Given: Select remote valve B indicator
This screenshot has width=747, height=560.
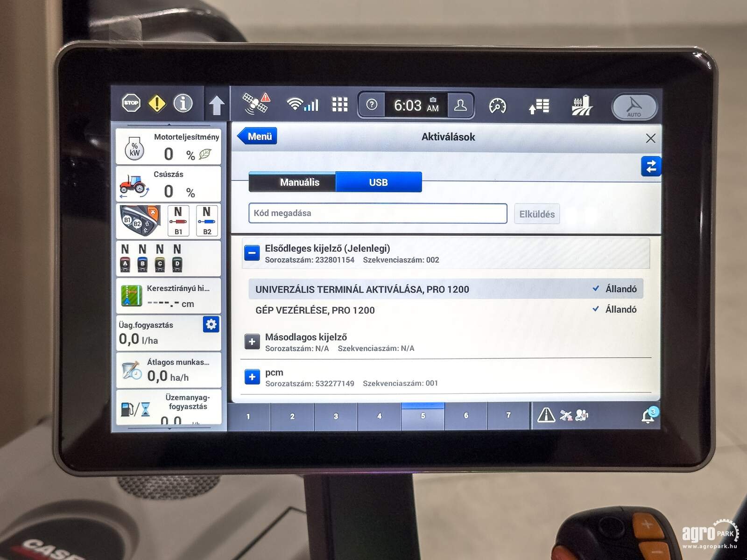Looking at the screenshot, I should pyautogui.click(x=142, y=258).
